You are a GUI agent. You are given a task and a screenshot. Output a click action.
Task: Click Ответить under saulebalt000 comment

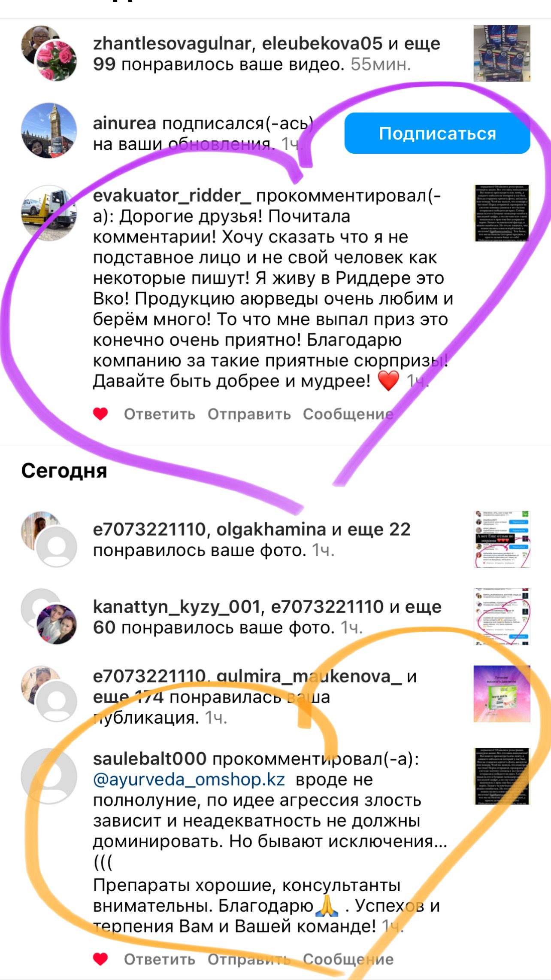click(160, 959)
